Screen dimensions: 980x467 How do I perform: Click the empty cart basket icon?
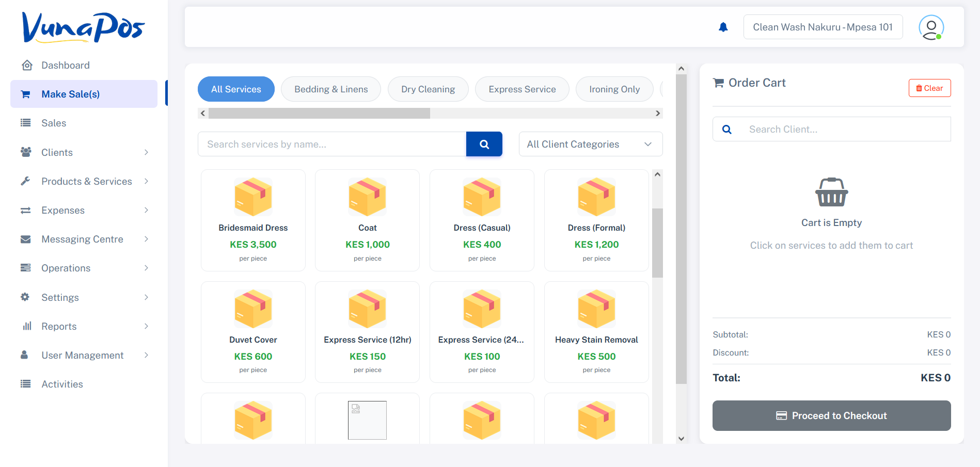(x=831, y=192)
